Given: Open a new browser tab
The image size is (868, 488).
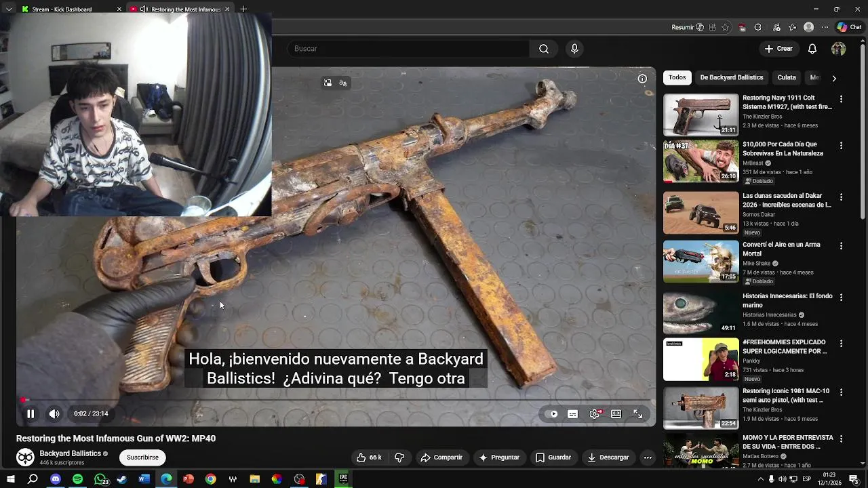Looking at the screenshot, I should 243,9.
